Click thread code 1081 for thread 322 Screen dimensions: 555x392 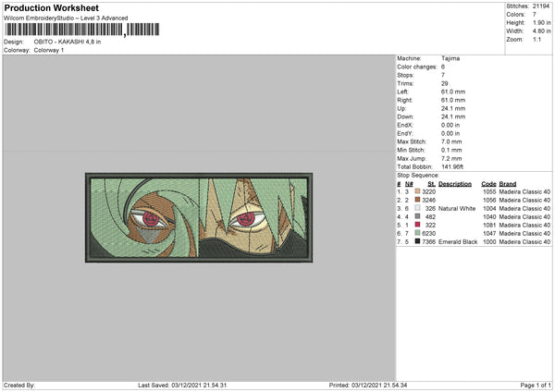point(489,226)
